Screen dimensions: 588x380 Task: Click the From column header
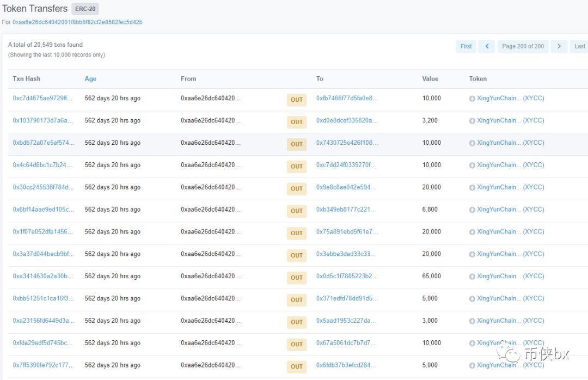tap(188, 79)
